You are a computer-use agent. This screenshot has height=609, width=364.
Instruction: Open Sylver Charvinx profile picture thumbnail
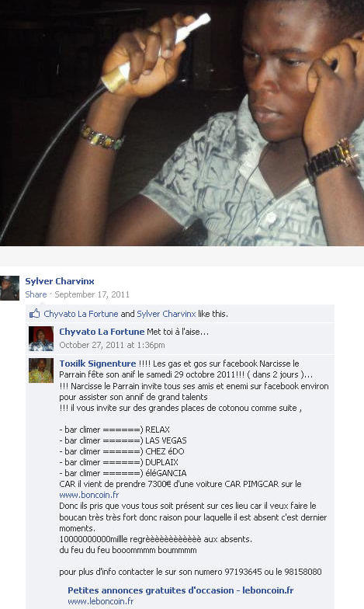click(9, 287)
